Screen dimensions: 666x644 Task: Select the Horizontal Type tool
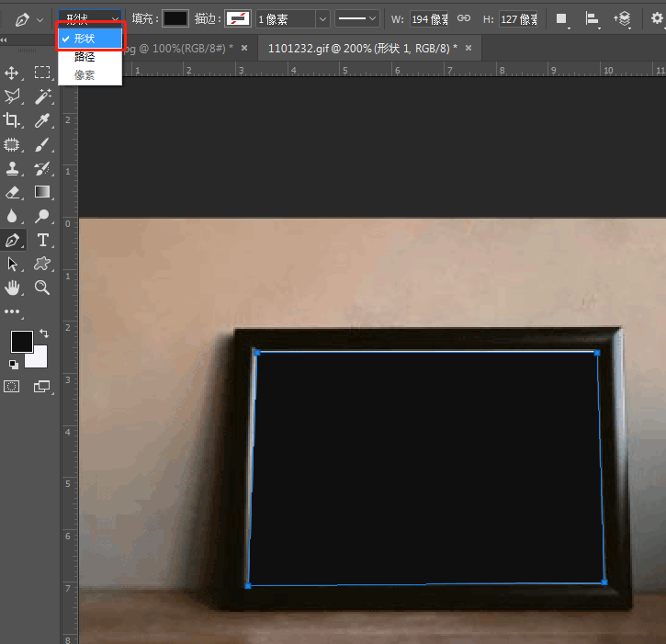point(42,240)
